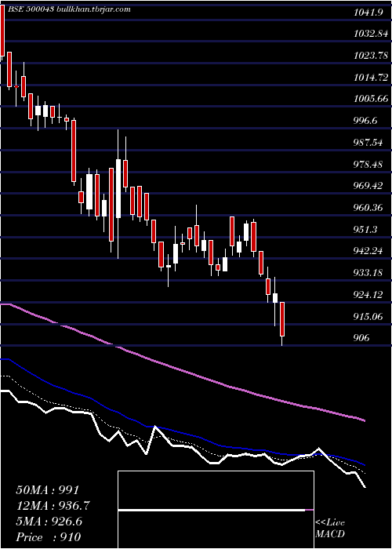The image size is (392, 549).
Task: Click the 915.06 price axis label
Action: click(368, 317)
